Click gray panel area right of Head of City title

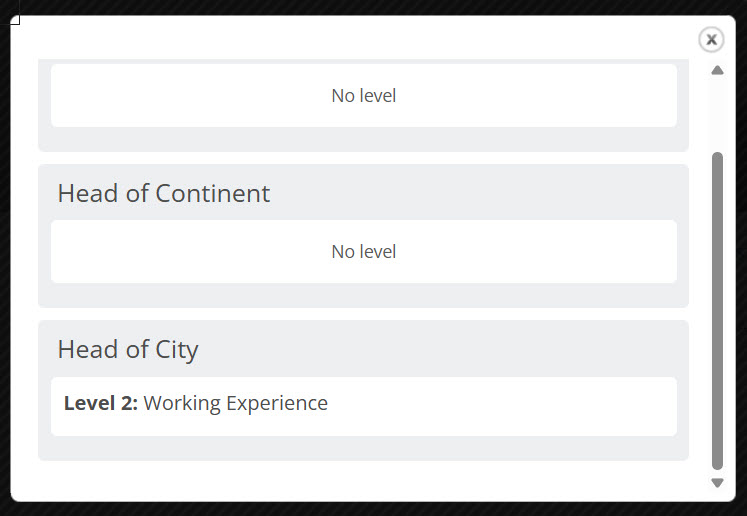[x=450, y=349]
